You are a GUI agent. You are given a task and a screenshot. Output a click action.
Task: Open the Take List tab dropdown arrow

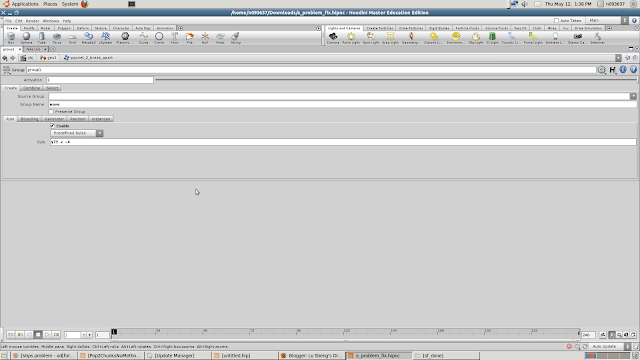45,49
